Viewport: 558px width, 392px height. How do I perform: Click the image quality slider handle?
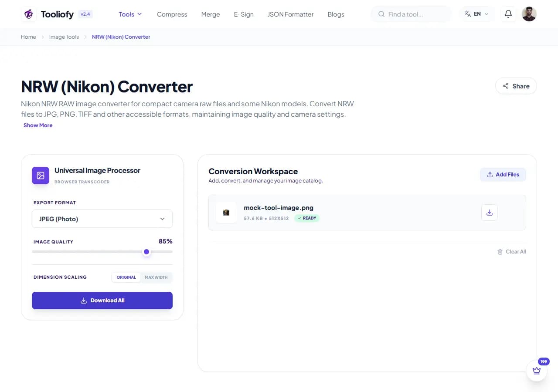click(x=146, y=252)
